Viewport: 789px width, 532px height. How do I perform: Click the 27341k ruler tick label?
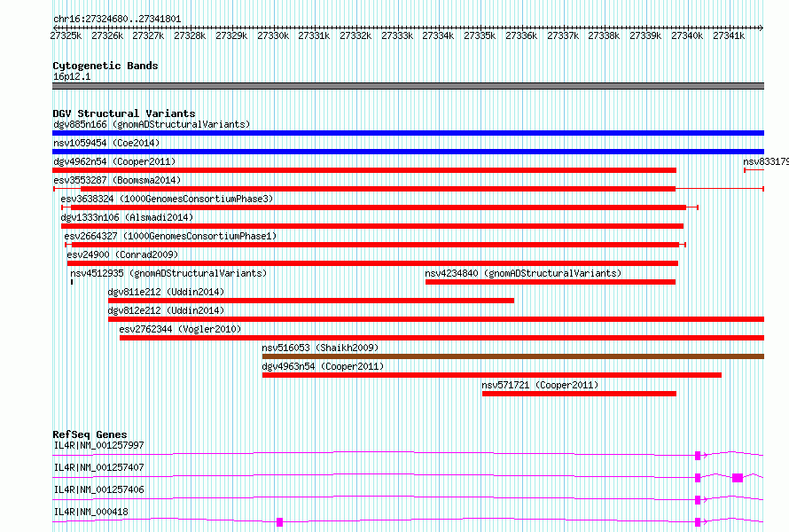coord(729,35)
